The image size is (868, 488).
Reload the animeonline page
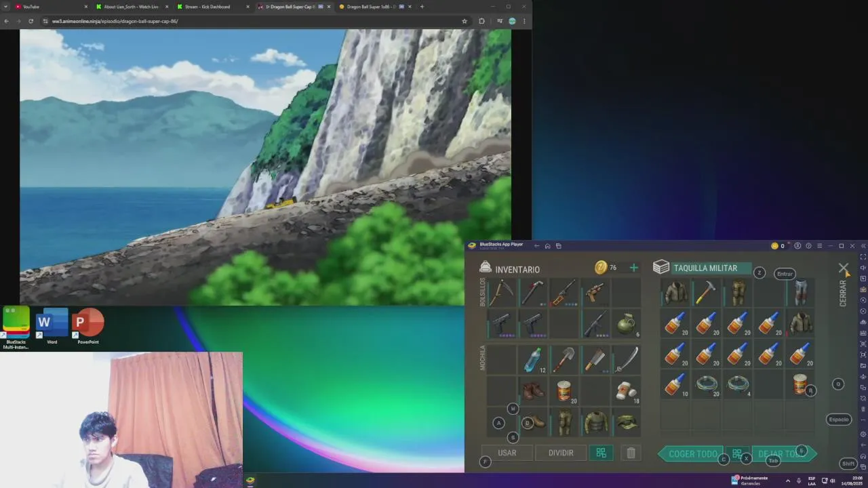click(x=31, y=21)
